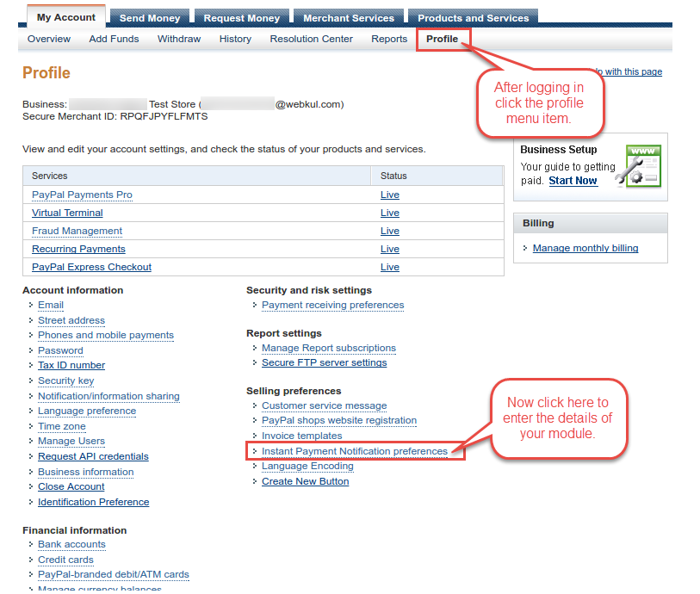Open Phones and mobile payments
This screenshot has height=594, width=700.
[106, 335]
